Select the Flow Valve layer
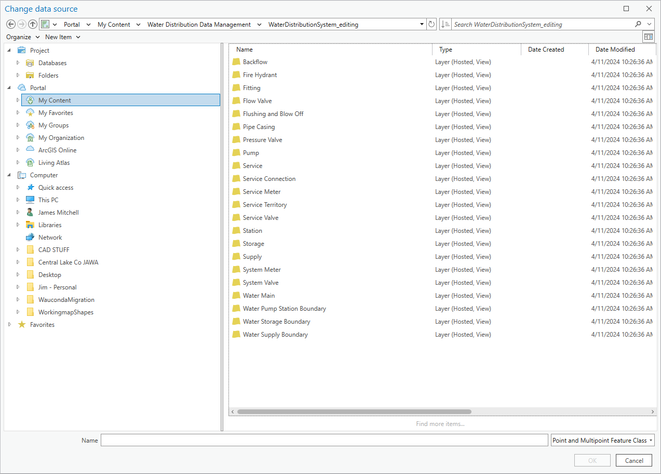The image size is (661, 474). coord(257,101)
